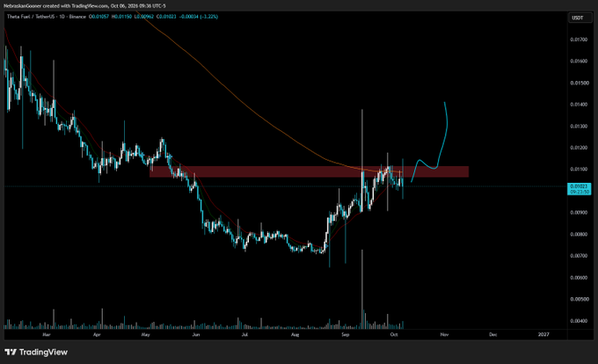Click the open value O0.01057

point(98,17)
